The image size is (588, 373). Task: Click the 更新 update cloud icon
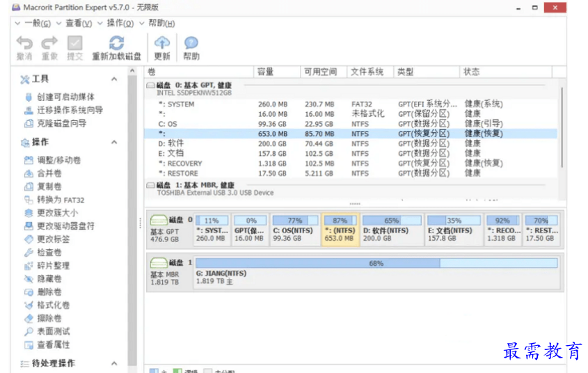(161, 44)
